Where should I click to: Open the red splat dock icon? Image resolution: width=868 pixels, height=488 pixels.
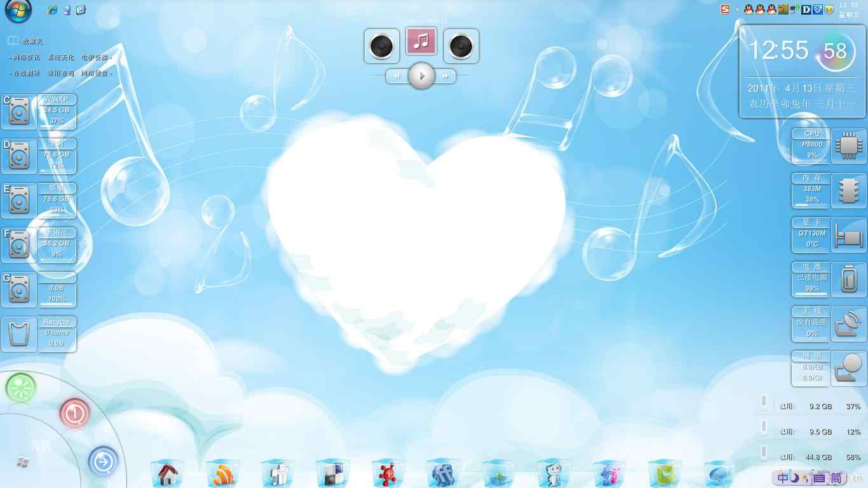[388, 474]
